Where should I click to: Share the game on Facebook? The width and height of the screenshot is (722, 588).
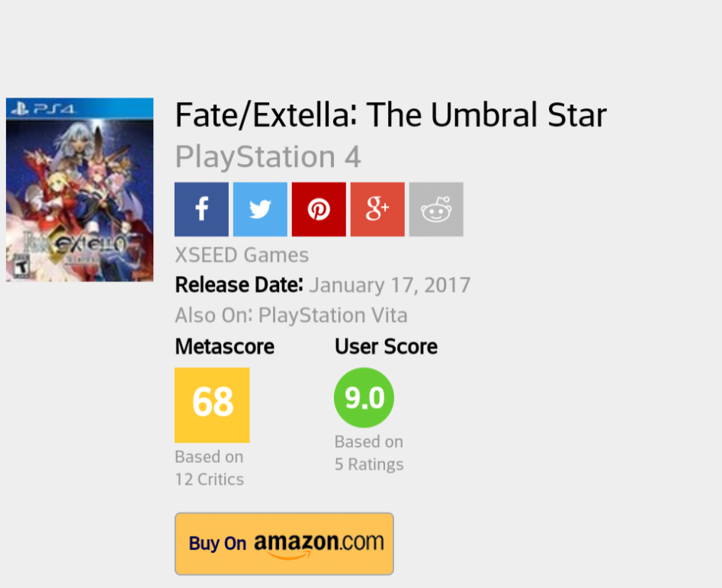201,209
